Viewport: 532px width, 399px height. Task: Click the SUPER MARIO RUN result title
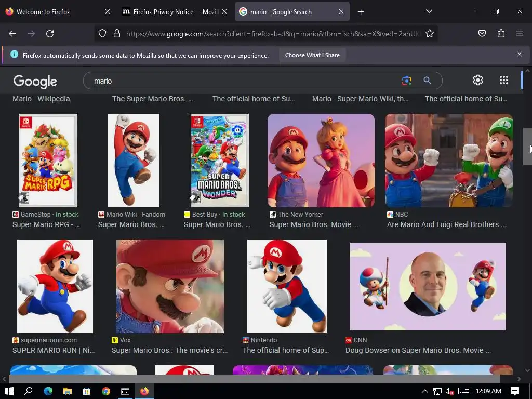(x=54, y=350)
